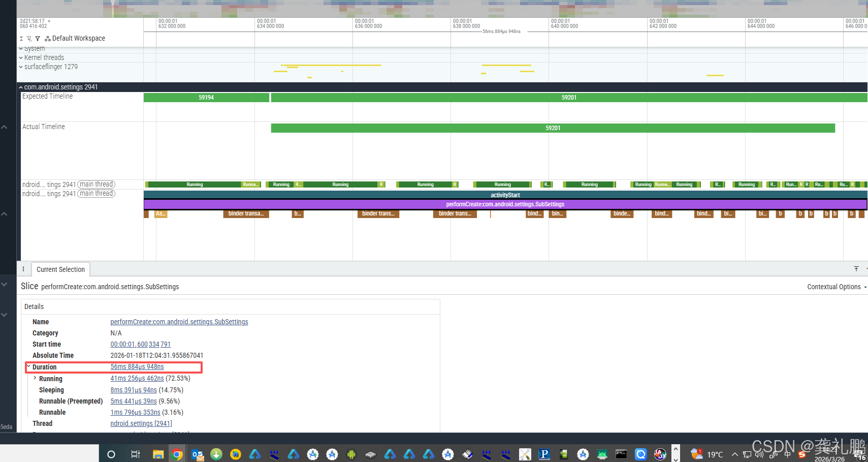Move the details panel to top arrow
This screenshot has height=462, width=868.
856,269
